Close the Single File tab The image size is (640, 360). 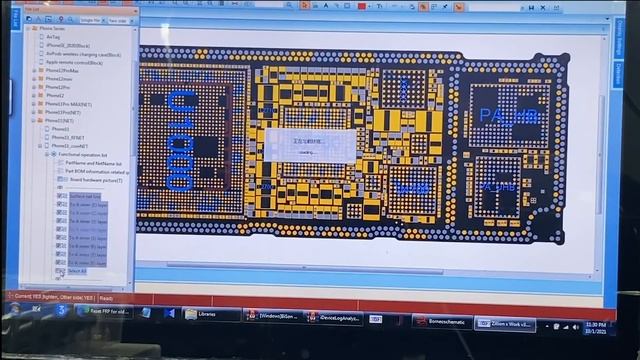pyautogui.click(x=103, y=20)
